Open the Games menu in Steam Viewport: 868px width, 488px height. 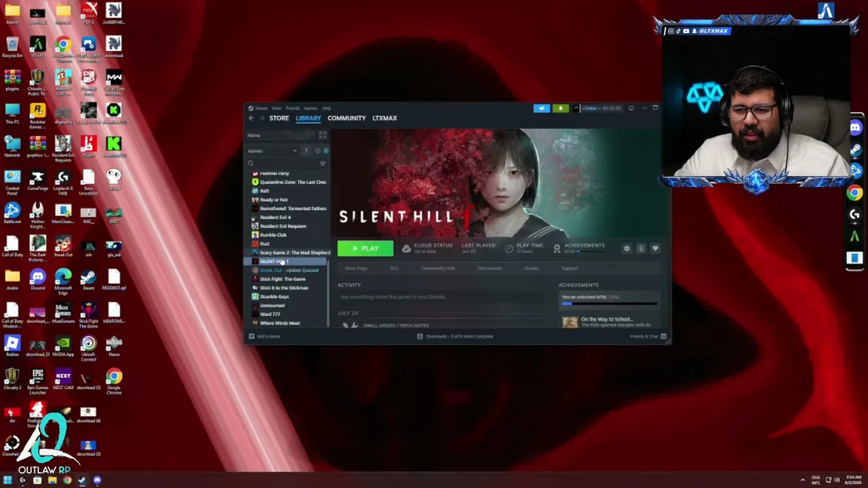(x=311, y=108)
